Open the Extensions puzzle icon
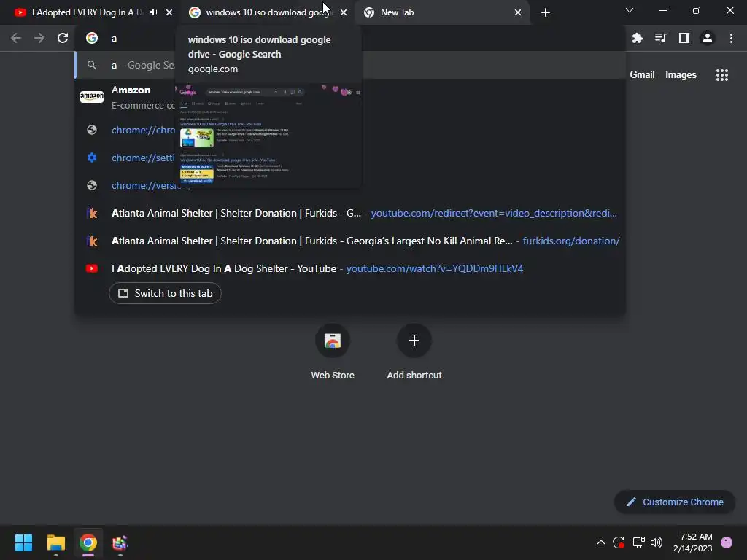The height and width of the screenshot is (560, 747). (638, 38)
